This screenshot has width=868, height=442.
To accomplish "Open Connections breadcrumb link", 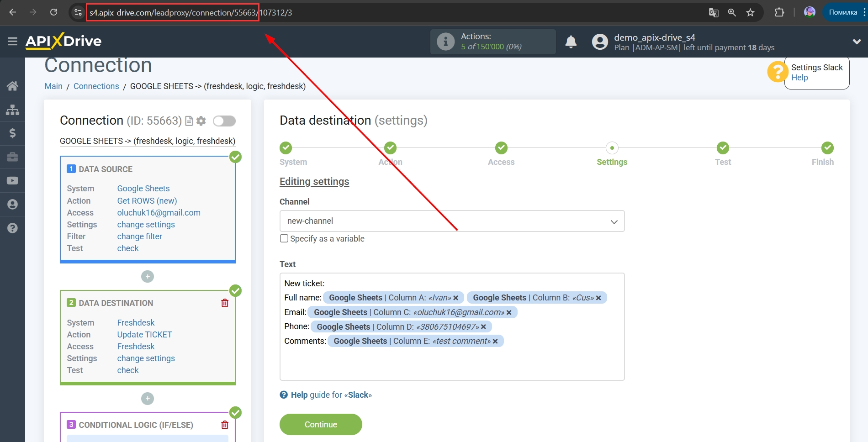I will tap(96, 86).
